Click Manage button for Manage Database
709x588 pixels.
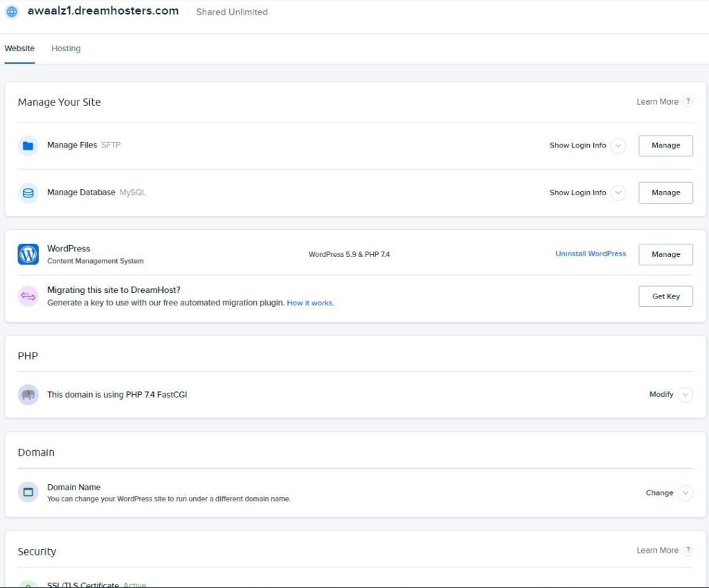pos(665,193)
